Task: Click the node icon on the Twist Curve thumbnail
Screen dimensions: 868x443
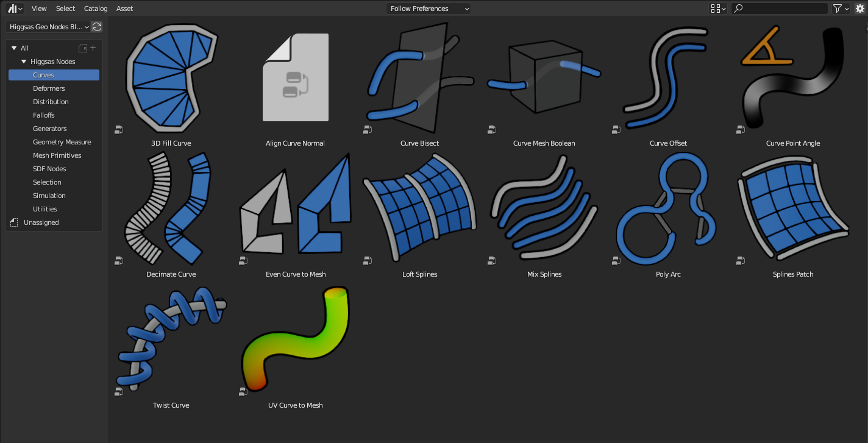Action: (119, 391)
